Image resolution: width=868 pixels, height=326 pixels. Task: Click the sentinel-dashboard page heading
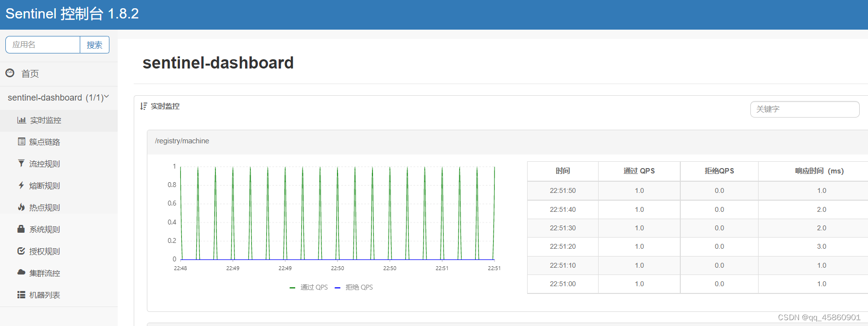coord(218,63)
